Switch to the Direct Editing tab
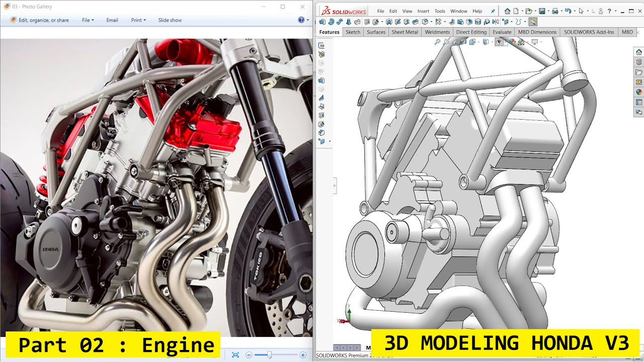The image size is (644, 362). 471,32
